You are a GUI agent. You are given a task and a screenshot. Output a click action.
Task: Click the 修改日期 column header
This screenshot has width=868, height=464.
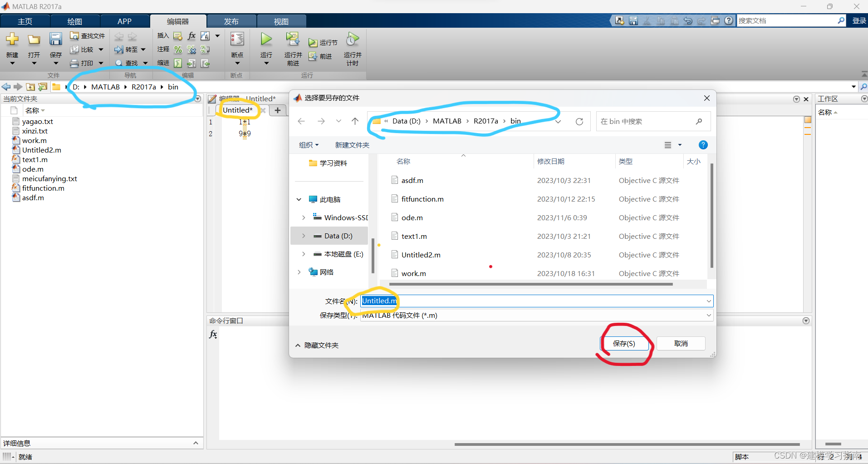pos(551,162)
